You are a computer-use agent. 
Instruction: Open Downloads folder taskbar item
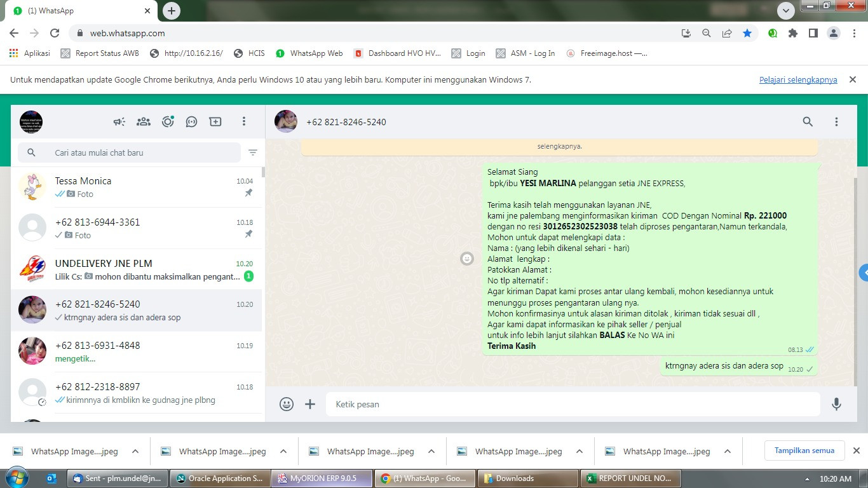[528, 478]
